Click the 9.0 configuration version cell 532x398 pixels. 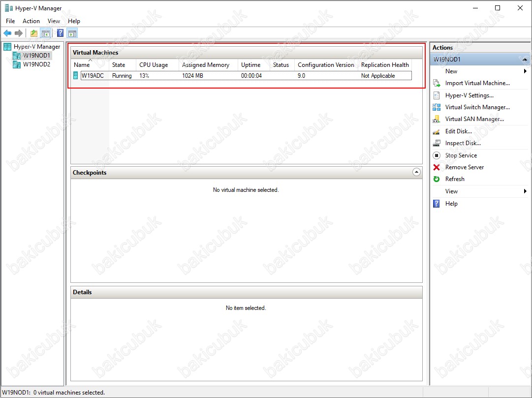[301, 76]
